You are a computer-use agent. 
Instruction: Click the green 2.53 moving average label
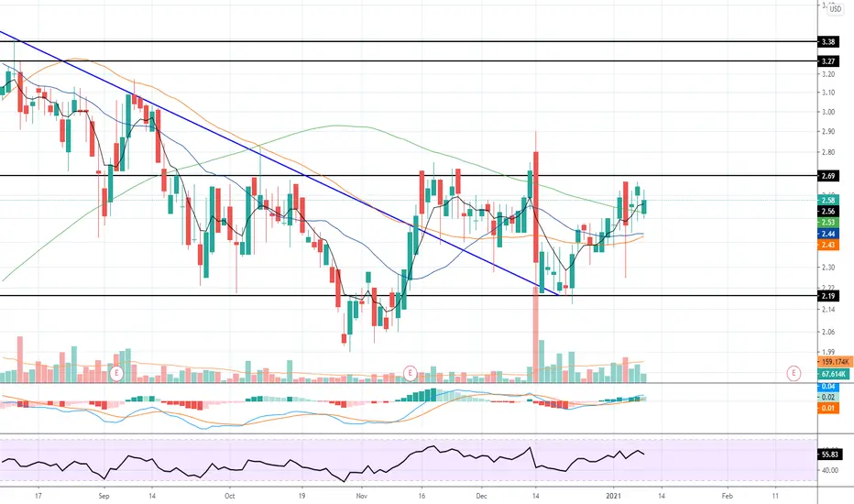point(827,223)
